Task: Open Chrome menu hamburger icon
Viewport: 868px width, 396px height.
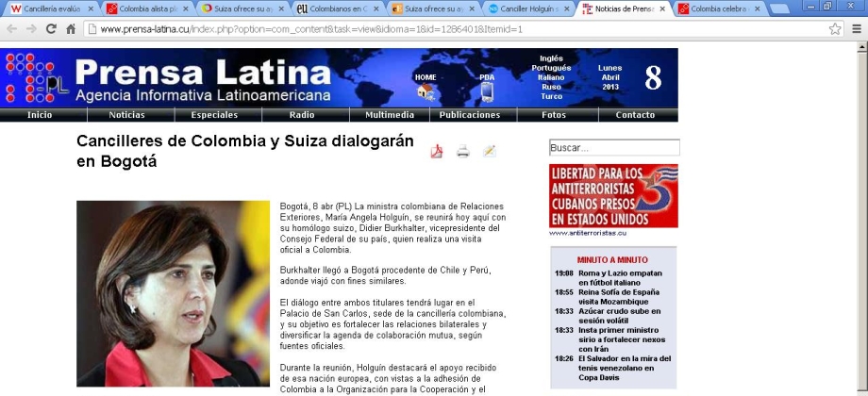Action: click(857, 29)
